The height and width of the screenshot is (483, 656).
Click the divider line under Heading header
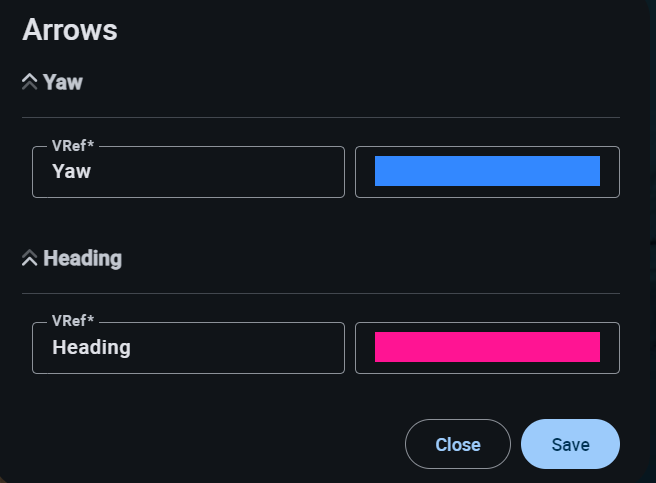[320, 293]
